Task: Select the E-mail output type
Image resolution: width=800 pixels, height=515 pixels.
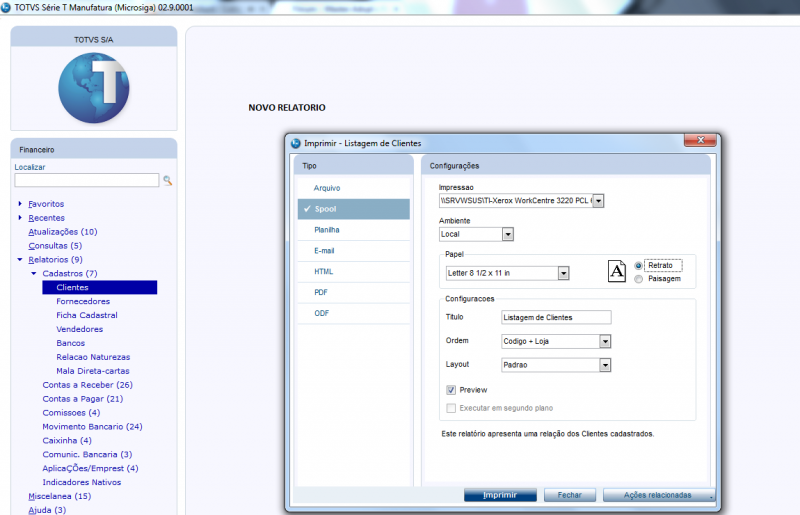Action: click(x=354, y=251)
